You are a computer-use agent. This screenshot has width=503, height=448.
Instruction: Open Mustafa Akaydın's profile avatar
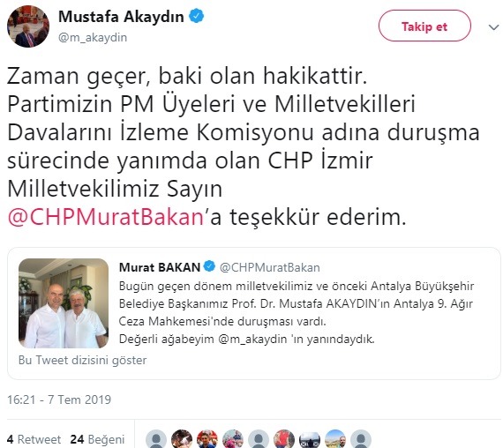pos(28,26)
